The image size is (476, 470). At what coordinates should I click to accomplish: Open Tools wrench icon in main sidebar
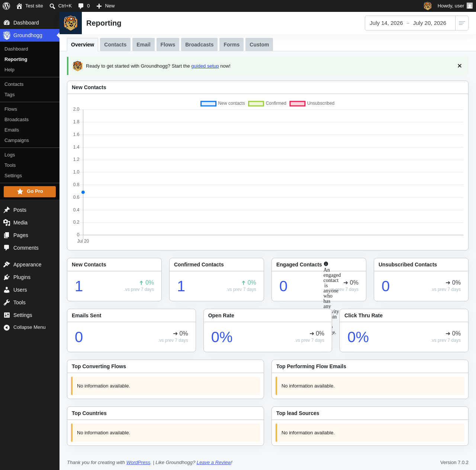click(x=7, y=302)
